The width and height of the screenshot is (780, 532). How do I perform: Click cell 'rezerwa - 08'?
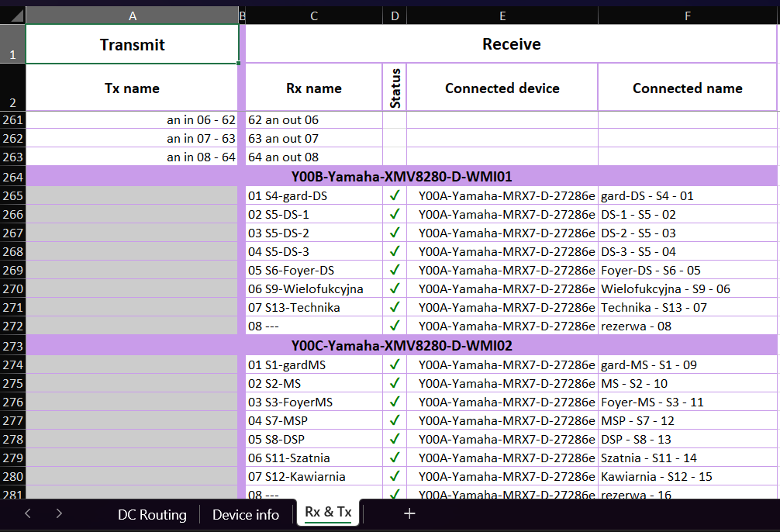point(688,326)
